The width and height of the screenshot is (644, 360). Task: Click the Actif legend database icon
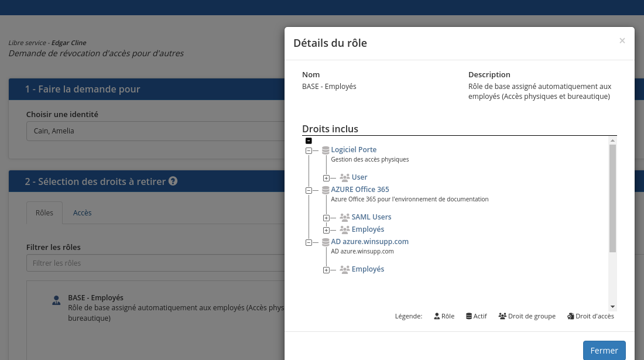coord(468,316)
